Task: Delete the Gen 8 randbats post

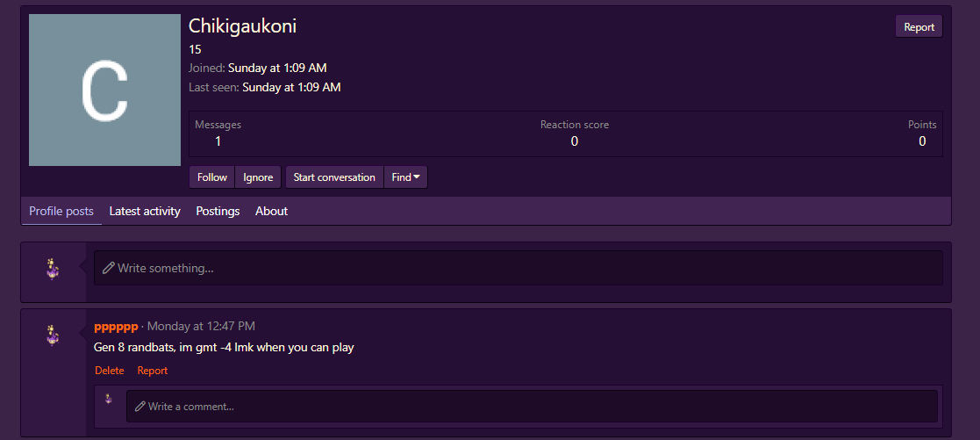Action: coord(110,371)
